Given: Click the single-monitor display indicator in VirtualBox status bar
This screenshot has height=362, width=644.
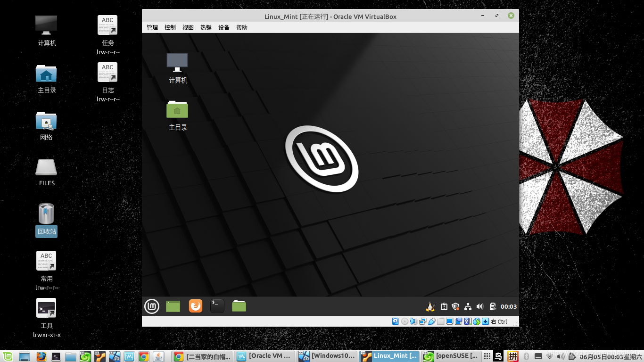Looking at the screenshot, I should [449, 321].
